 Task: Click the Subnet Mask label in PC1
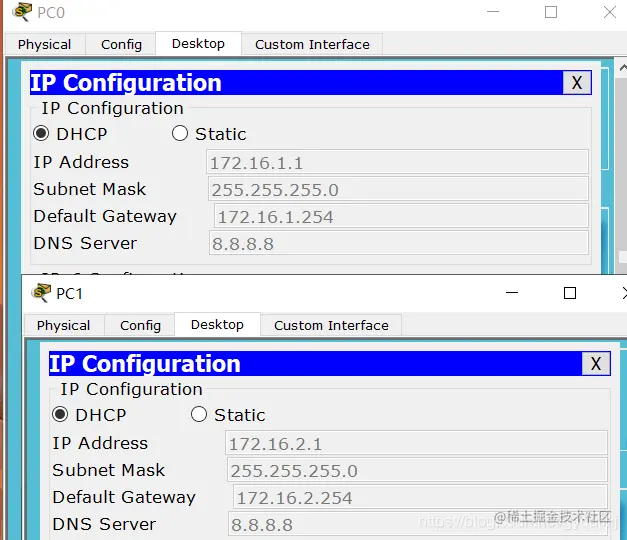click(109, 470)
